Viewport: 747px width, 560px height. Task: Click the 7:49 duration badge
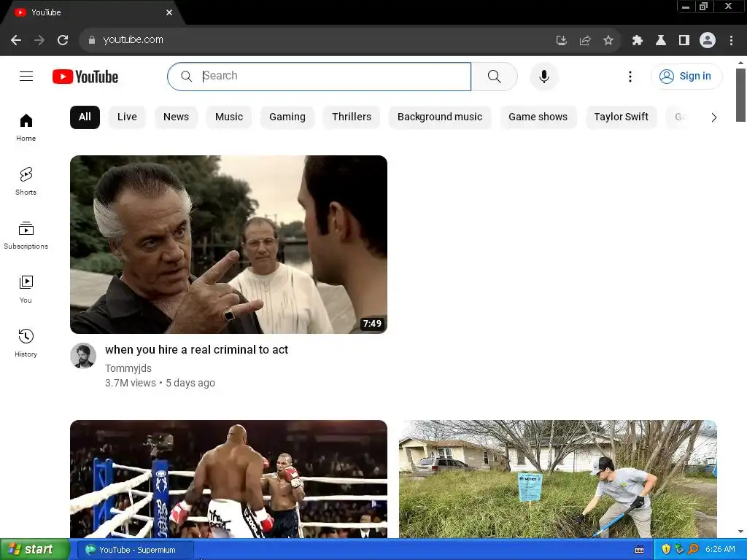coord(372,324)
